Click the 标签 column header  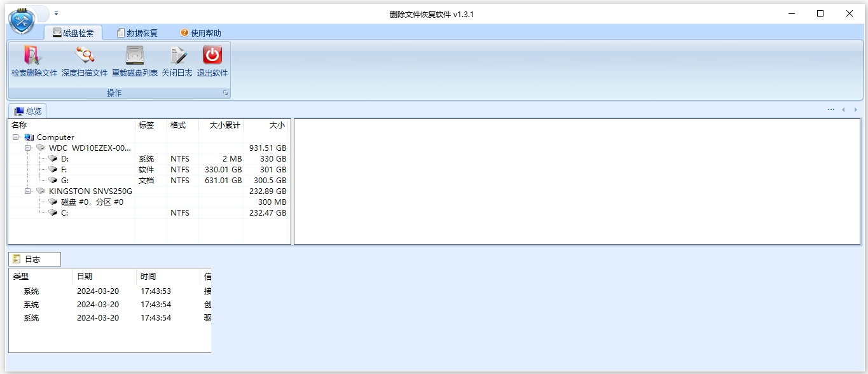pyautogui.click(x=151, y=125)
